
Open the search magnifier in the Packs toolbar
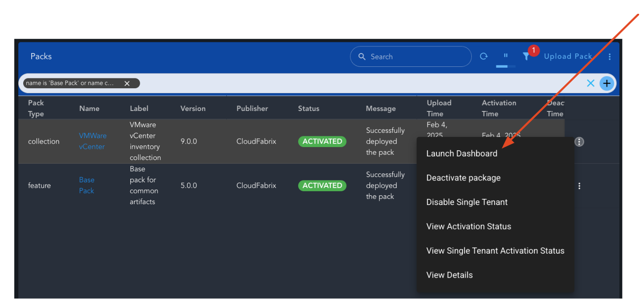click(x=362, y=56)
